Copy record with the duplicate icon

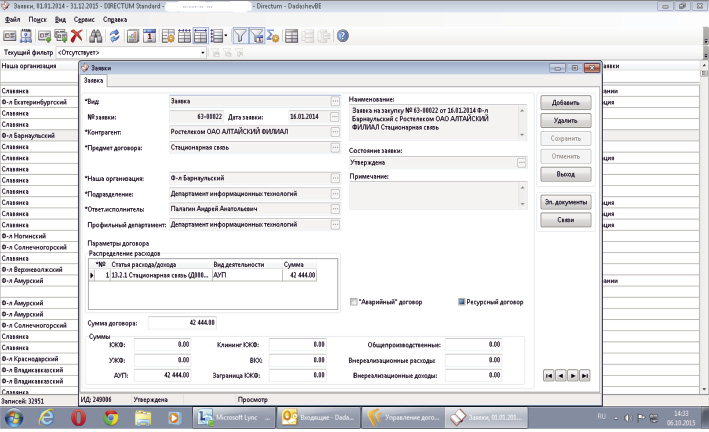pyautogui.click(x=61, y=36)
